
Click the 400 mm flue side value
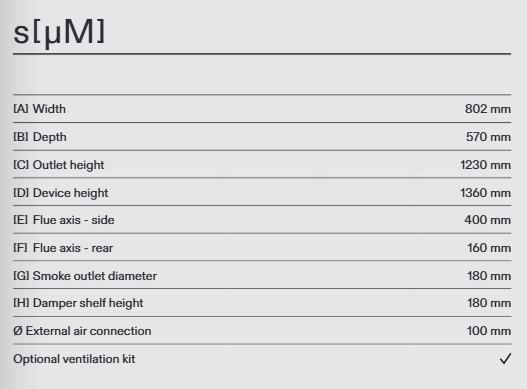[x=487, y=220]
